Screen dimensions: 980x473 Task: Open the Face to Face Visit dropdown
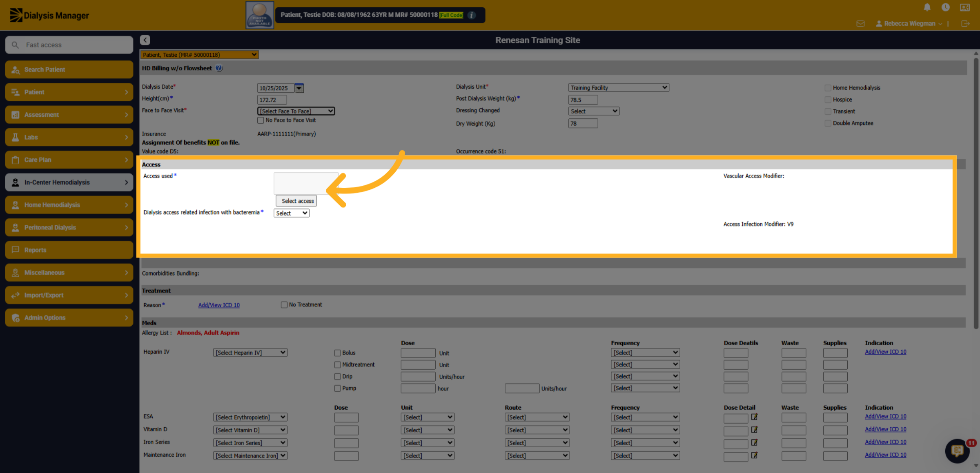pos(296,111)
